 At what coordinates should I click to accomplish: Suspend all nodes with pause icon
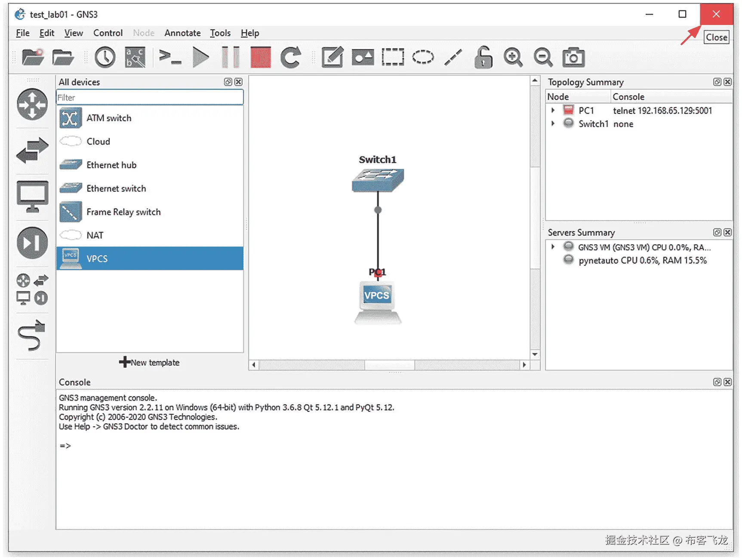point(231,57)
